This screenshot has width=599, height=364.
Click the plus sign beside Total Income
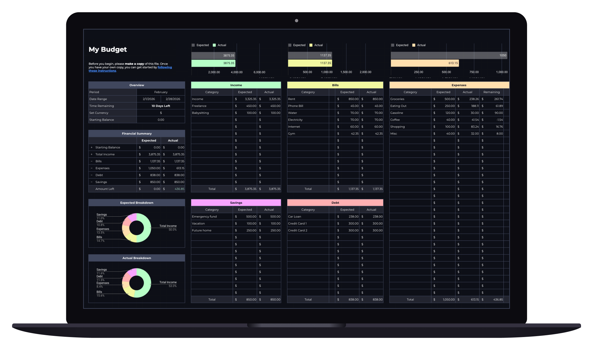coord(92,154)
